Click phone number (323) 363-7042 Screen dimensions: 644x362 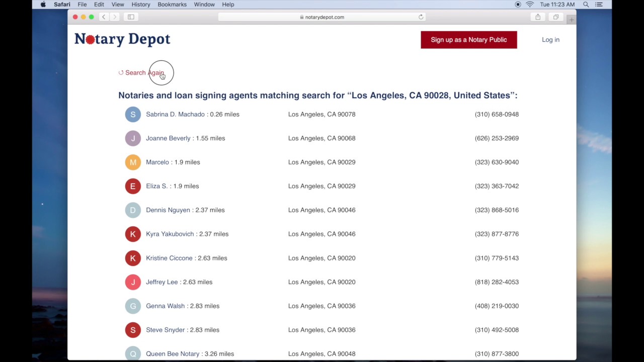coord(497,186)
